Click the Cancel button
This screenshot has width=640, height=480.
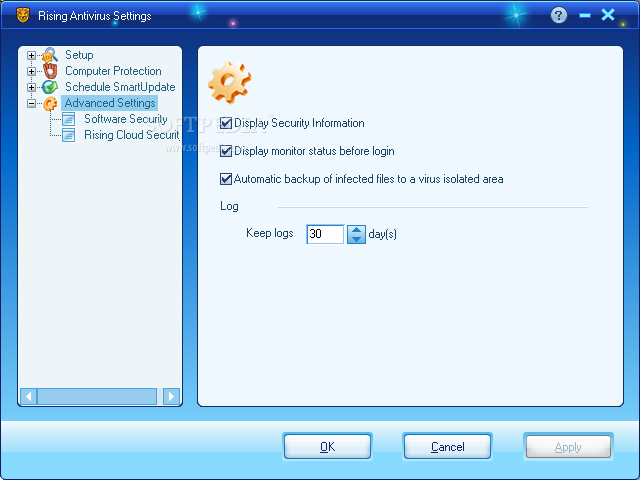click(447, 447)
